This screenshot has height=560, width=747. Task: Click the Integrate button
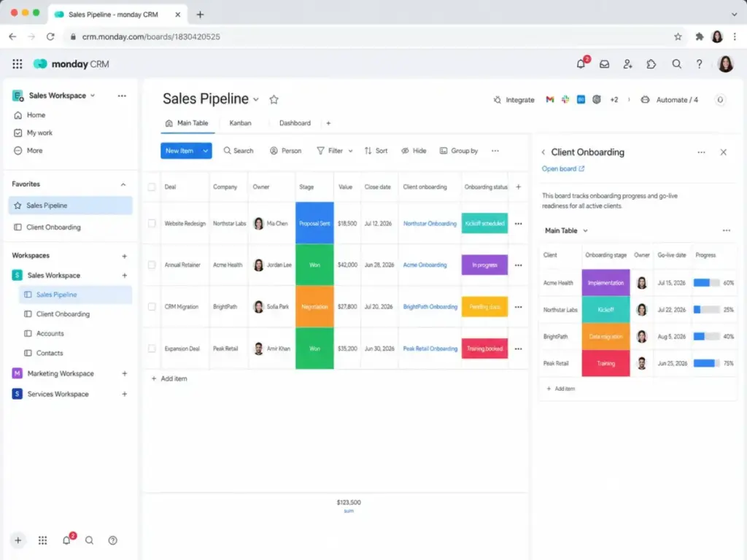click(x=514, y=99)
